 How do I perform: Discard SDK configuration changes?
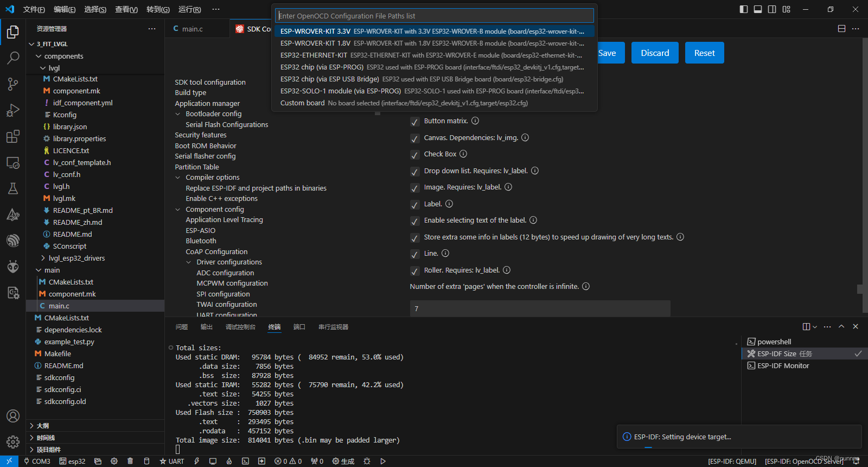tap(655, 53)
